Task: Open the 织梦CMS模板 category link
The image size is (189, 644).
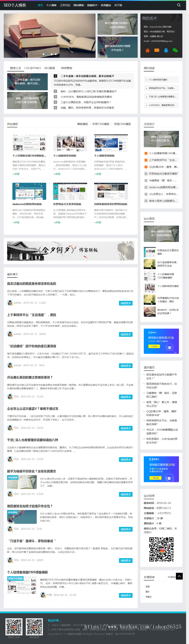Action: tap(101, 124)
